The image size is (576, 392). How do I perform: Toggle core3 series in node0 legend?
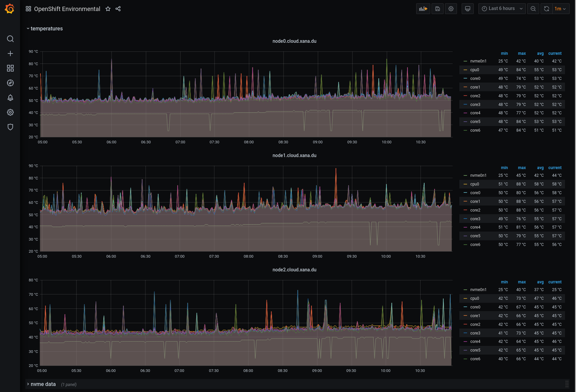point(475,105)
